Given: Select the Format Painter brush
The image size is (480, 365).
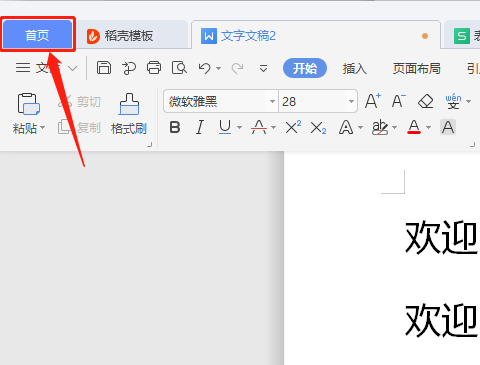Looking at the screenshot, I should [x=129, y=114].
